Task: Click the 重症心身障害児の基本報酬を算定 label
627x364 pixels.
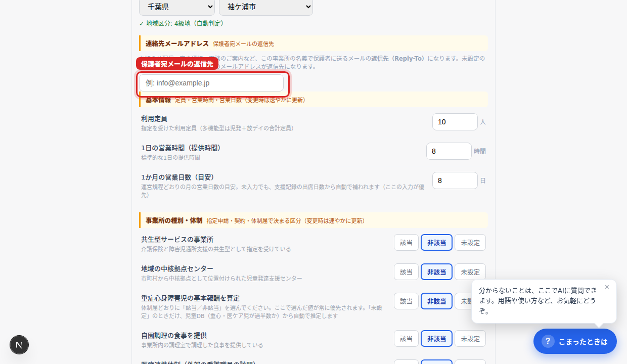Action: (x=191, y=298)
